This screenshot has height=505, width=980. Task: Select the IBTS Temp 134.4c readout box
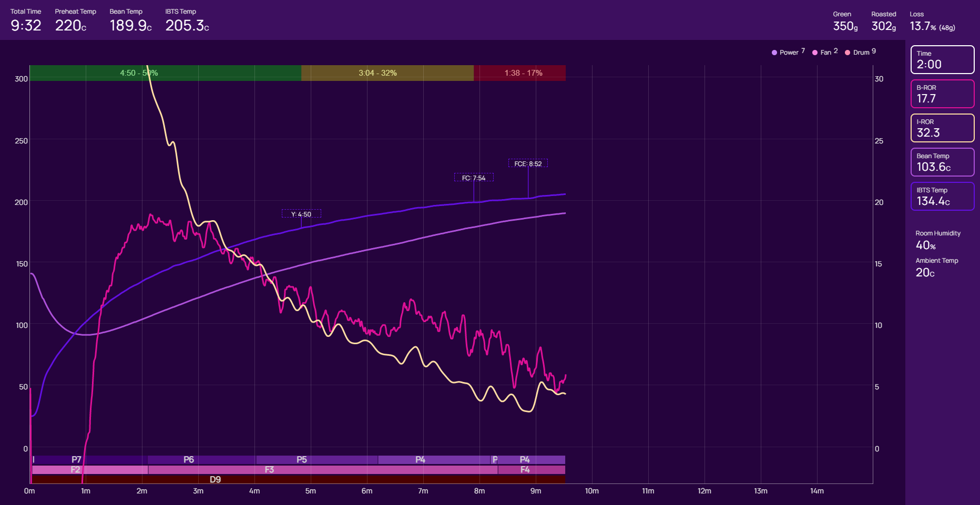(x=942, y=196)
